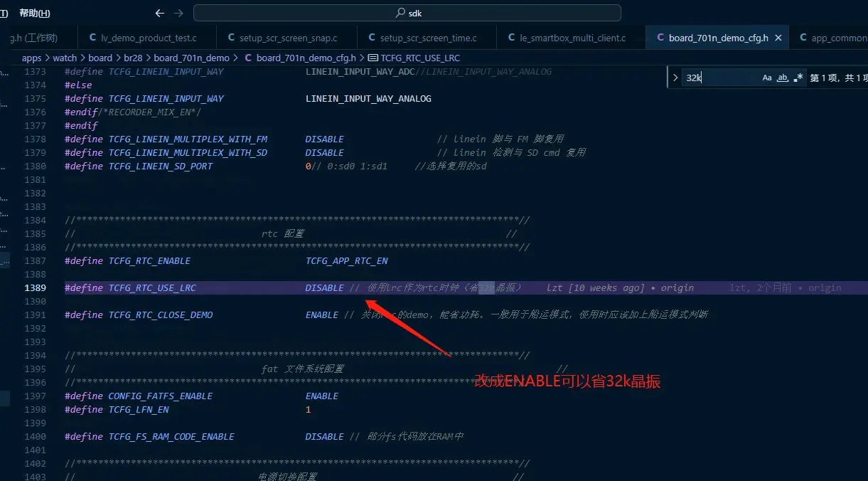
Task: Click the C icon on board_701n_demo_cfg.h tab
Action: pyautogui.click(x=661, y=38)
